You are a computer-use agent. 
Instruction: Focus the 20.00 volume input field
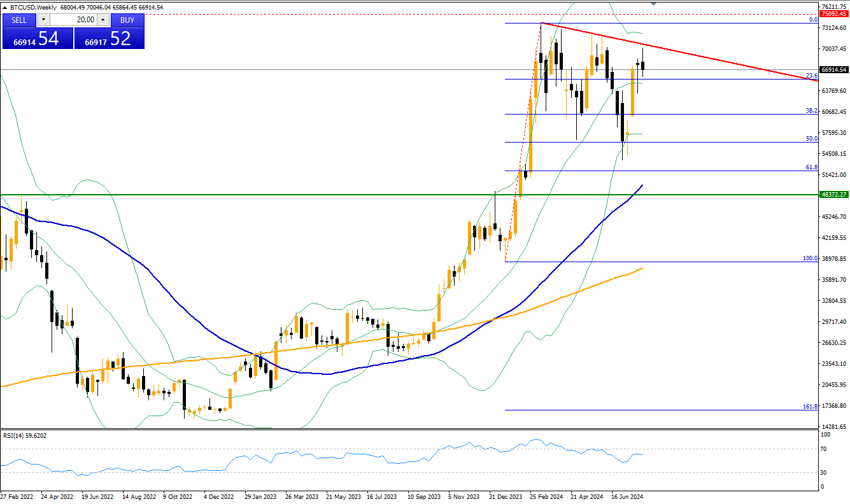tap(73, 20)
